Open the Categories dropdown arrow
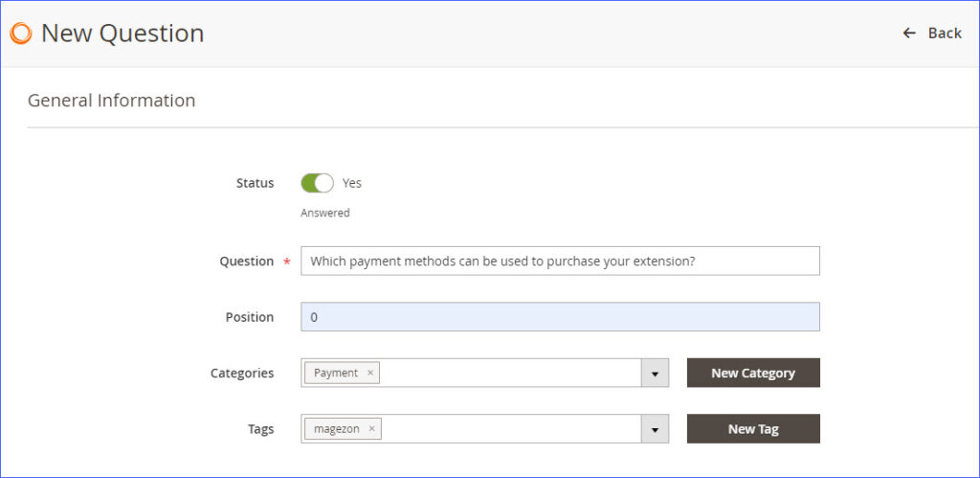The height and width of the screenshot is (478, 980). 655,373
